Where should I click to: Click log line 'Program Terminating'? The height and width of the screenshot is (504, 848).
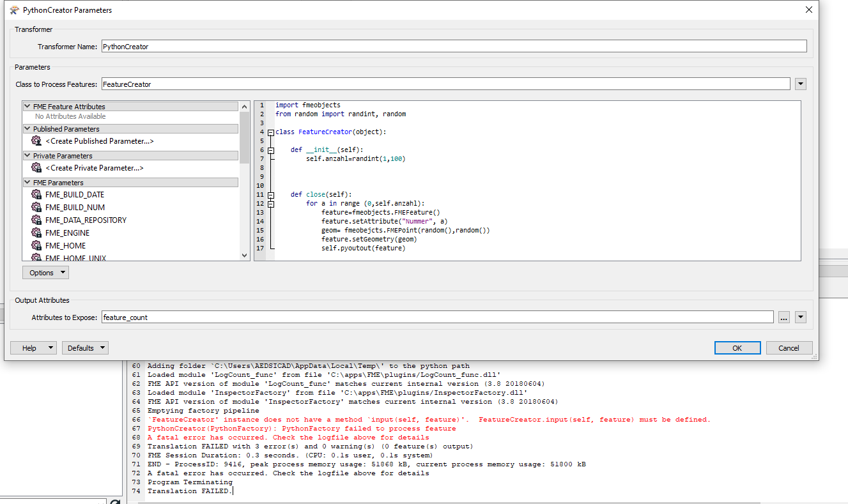pyautogui.click(x=190, y=482)
